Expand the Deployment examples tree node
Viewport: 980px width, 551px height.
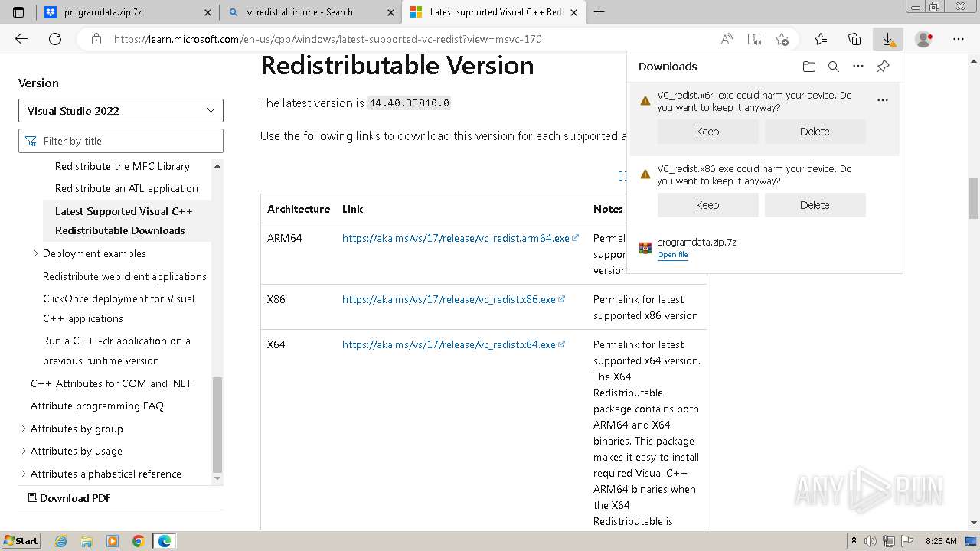(x=36, y=253)
